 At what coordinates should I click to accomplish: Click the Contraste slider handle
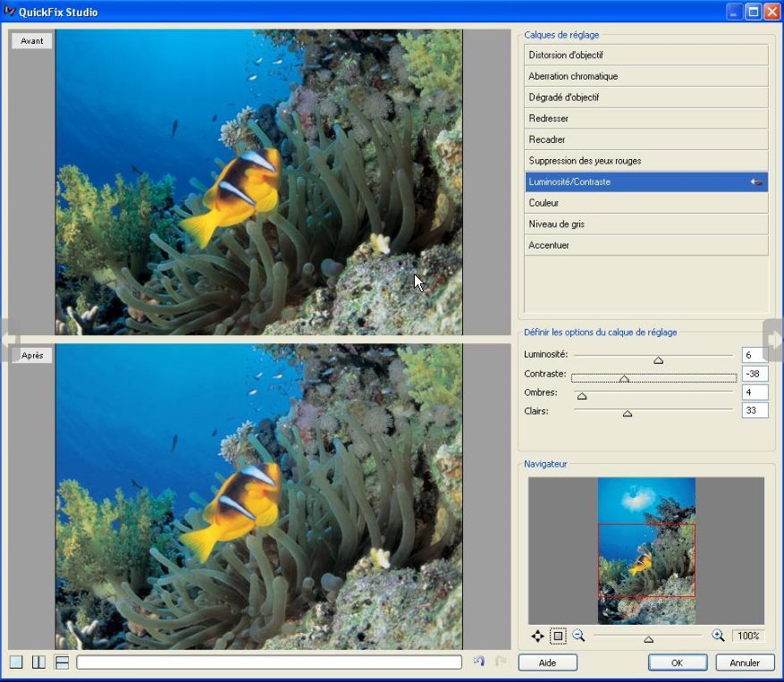pos(625,378)
